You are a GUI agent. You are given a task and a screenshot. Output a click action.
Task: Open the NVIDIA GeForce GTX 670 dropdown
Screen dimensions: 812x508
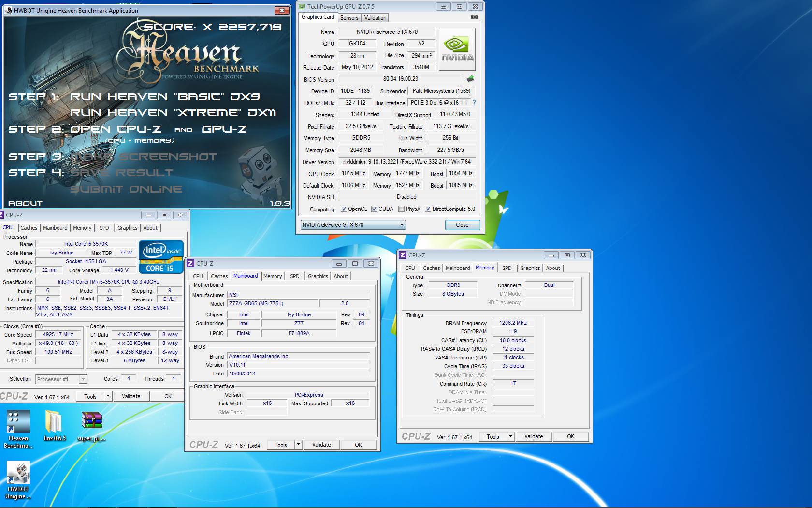pyautogui.click(x=353, y=225)
